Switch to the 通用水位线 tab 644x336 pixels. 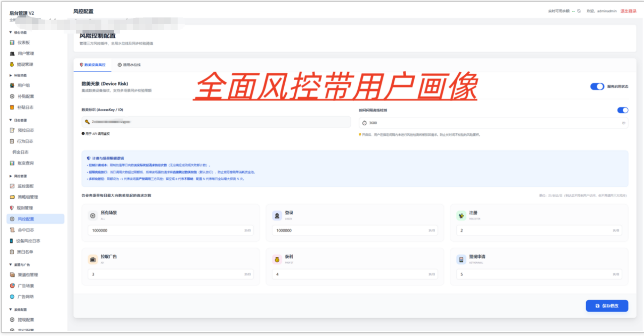[x=129, y=65]
